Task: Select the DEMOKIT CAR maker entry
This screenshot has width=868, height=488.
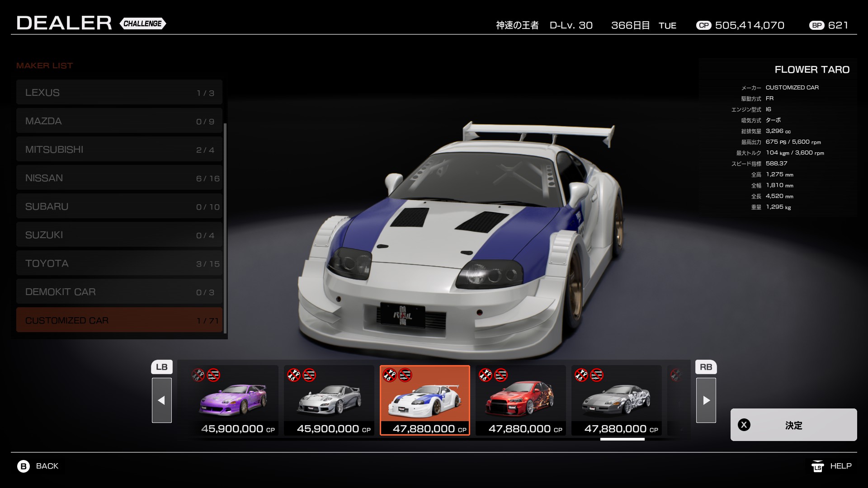Action: coord(119,292)
